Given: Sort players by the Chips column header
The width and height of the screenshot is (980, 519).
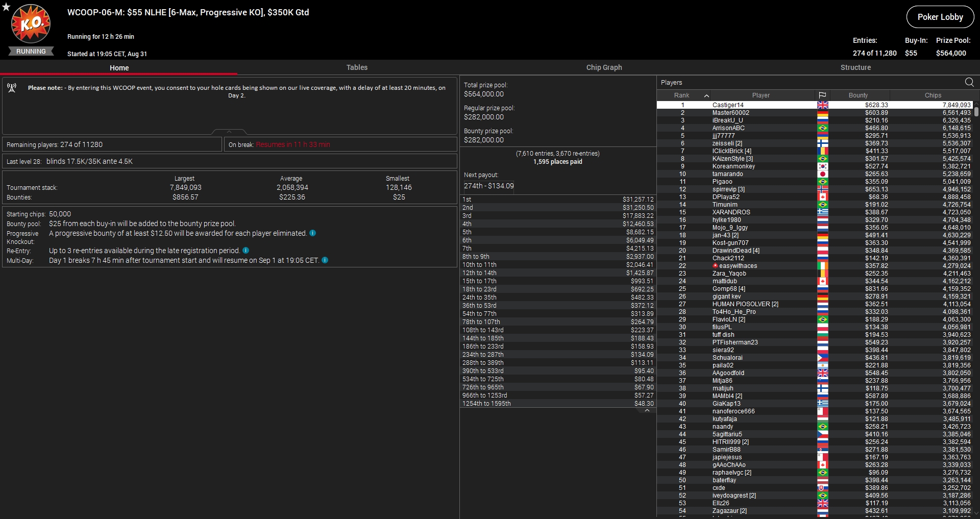Looking at the screenshot, I should coord(933,95).
